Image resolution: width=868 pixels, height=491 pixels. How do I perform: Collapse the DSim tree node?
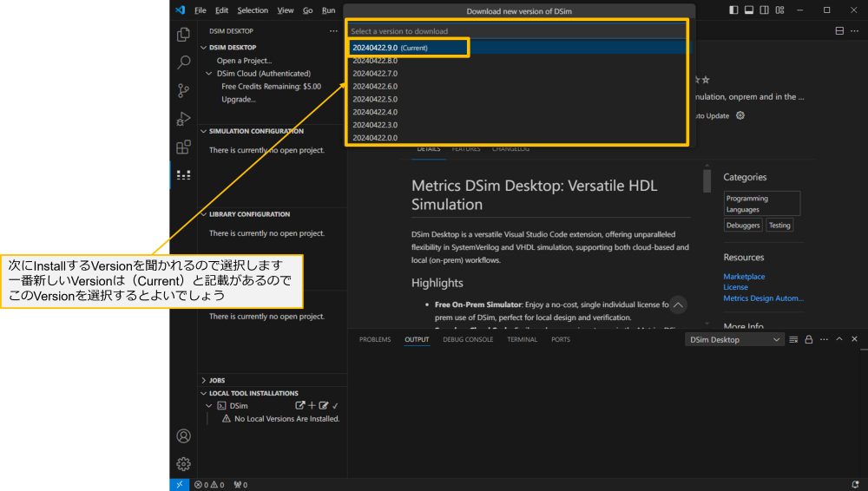[209, 406]
